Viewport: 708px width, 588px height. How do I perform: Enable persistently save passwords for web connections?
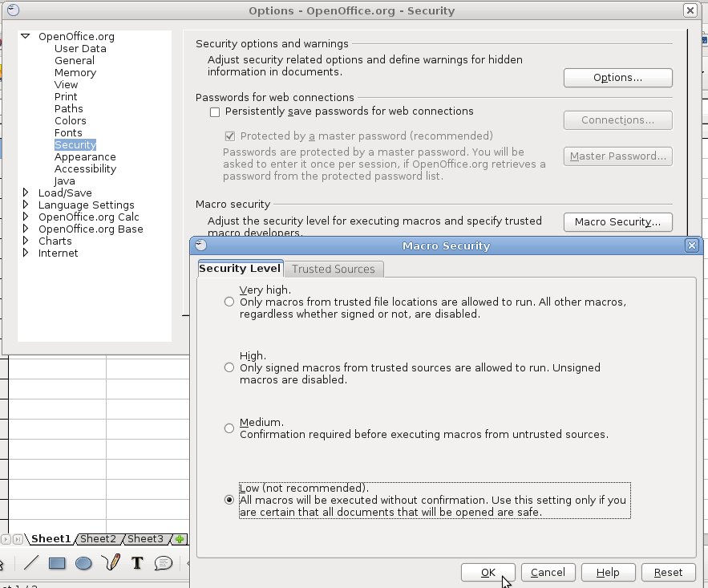[215, 112]
